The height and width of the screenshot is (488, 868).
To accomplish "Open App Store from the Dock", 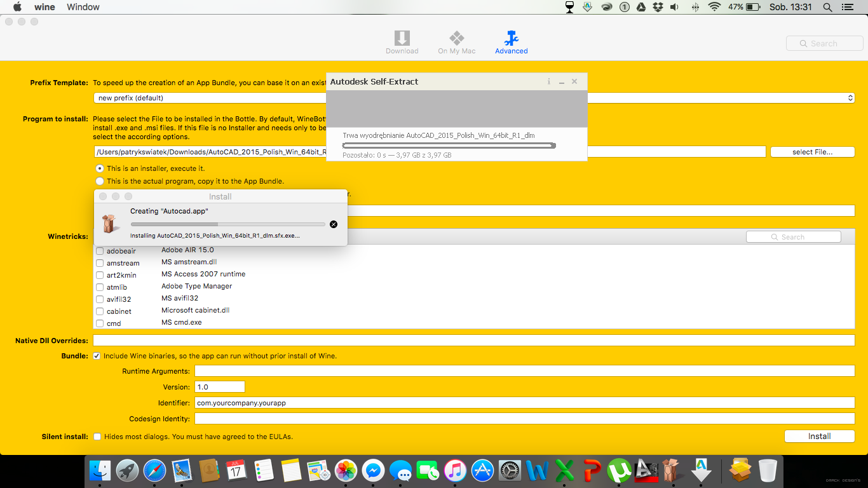I will pos(483,470).
